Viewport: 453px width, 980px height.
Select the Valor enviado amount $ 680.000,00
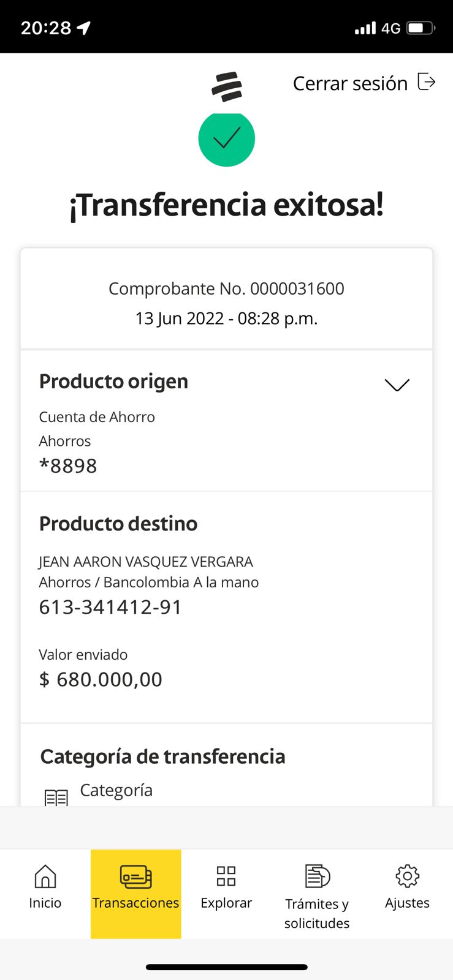click(x=101, y=679)
